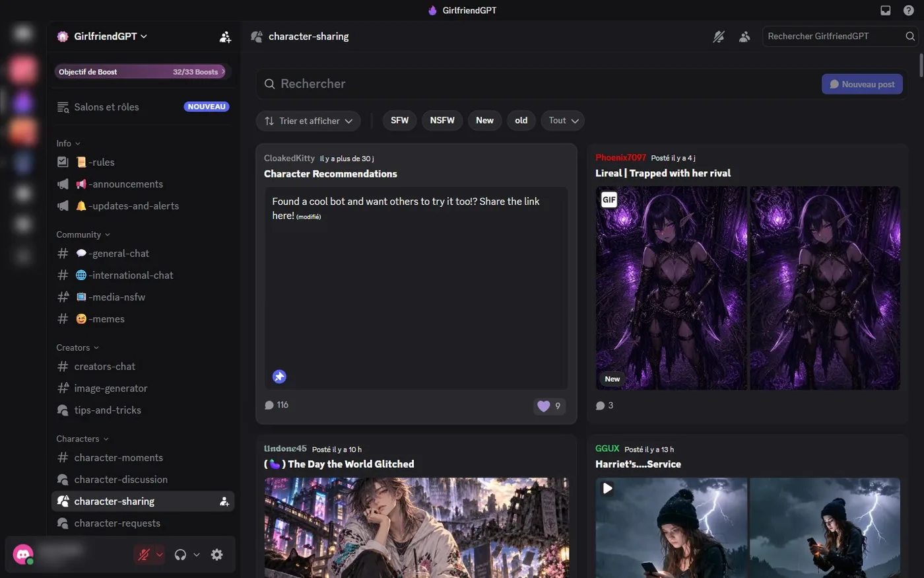Collapse the Info category
The width and height of the screenshot is (924, 578).
click(x=68, y=143)
